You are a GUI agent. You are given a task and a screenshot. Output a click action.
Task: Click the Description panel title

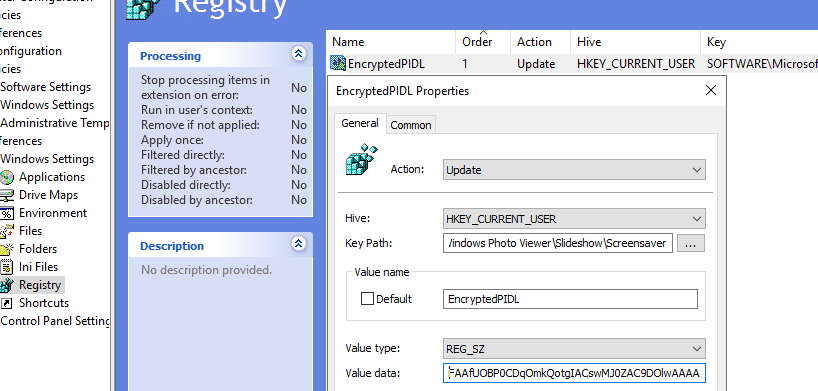172,246
